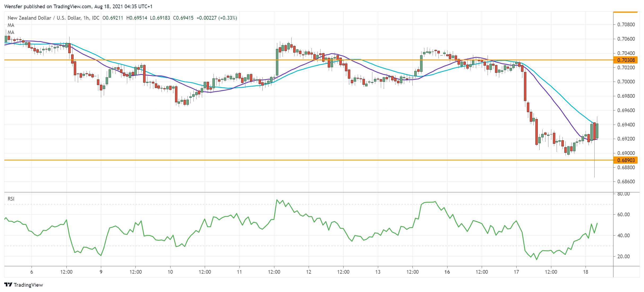
Task: Open the first MA indicator legend entry
Action: pyautogui.click(x=10, y=26)
